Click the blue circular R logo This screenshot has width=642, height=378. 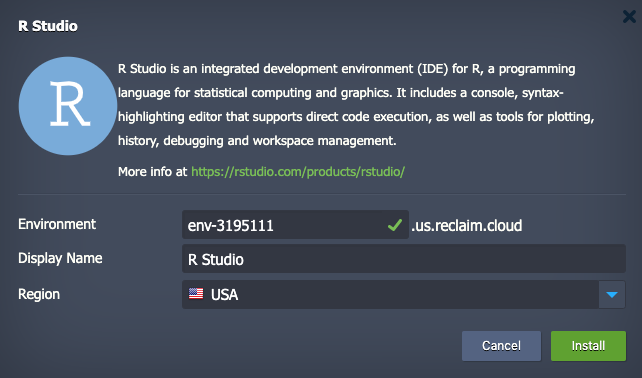click(x=68, y=106)
